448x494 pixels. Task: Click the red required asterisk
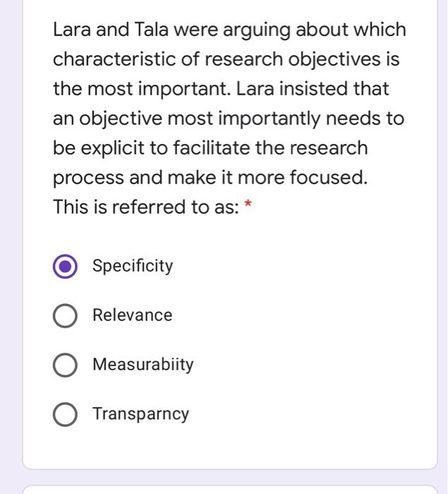(246, 206)
